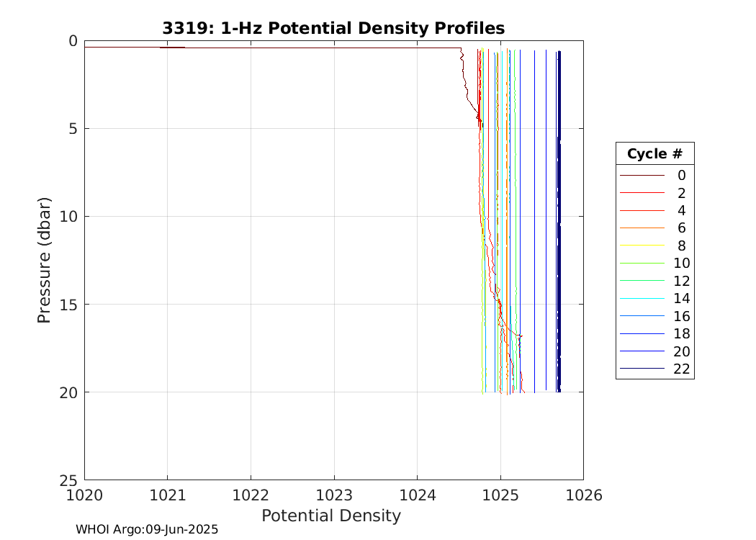Click the yellow line swatch for cycle 8

(x=642, y=246)
